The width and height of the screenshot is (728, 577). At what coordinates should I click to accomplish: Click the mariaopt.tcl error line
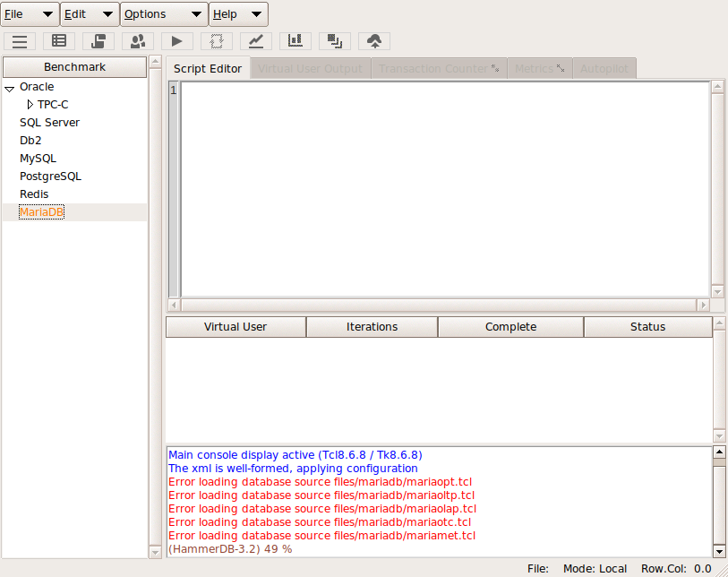coord(320,482)
